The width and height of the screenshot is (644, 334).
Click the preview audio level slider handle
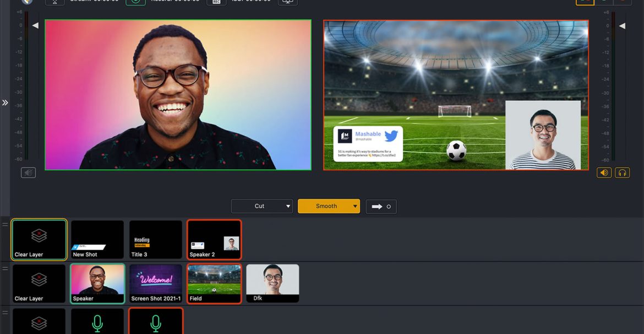pyautogui.click(x=35, y=25)
